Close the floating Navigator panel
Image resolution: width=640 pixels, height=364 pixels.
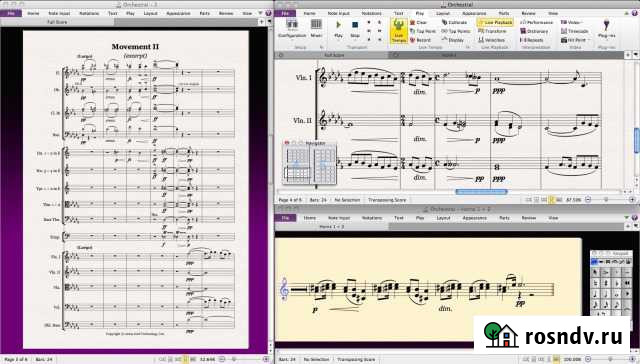pyautogui.click(x=286, y=143)
